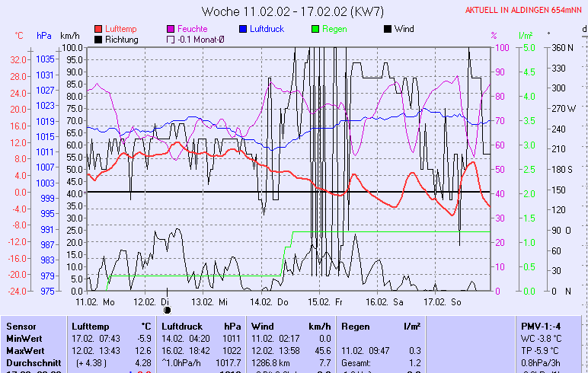Click the blue Luftdruck legend swatch
The image size is (588, 373).
click(244, 29)
